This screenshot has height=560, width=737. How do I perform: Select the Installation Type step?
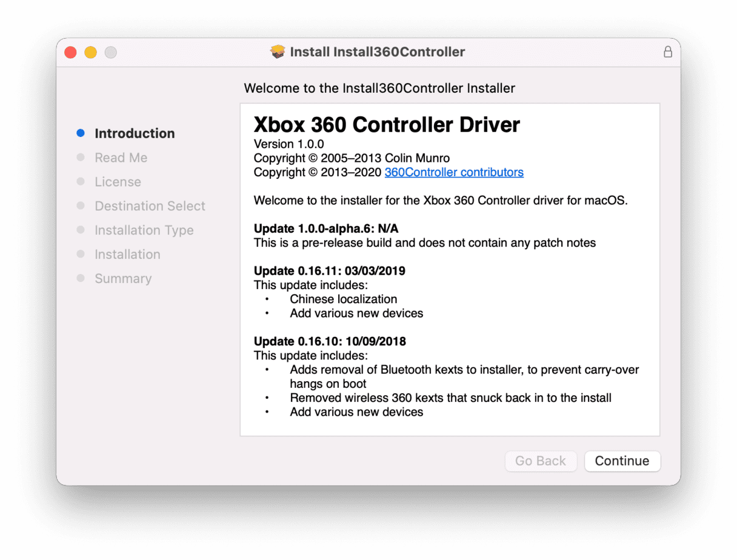[144, 230]
